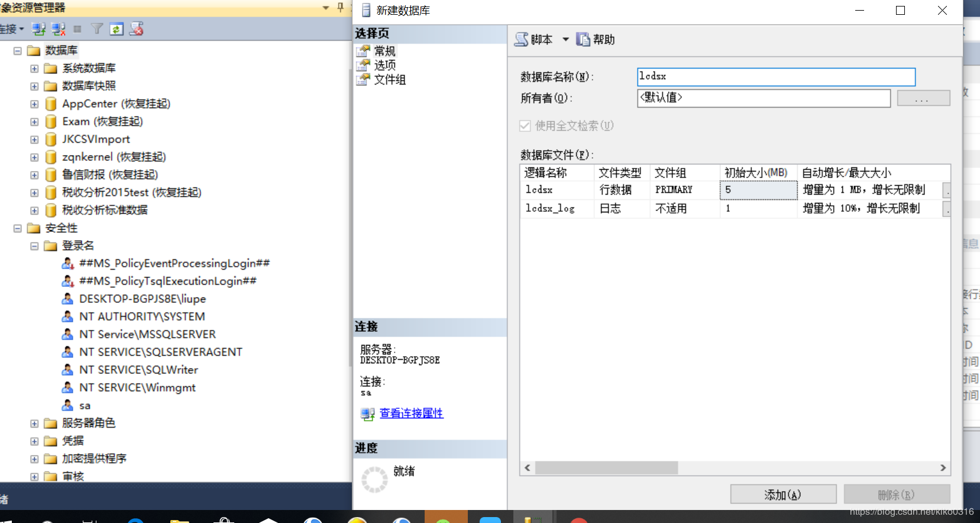
Task: Expand the JKCSVImport database node
Action: [x=34, y=140]
